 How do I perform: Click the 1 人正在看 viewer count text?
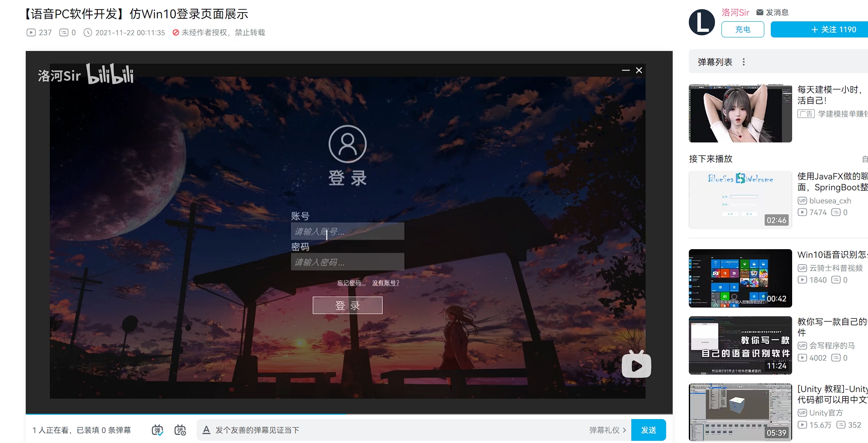50,430
